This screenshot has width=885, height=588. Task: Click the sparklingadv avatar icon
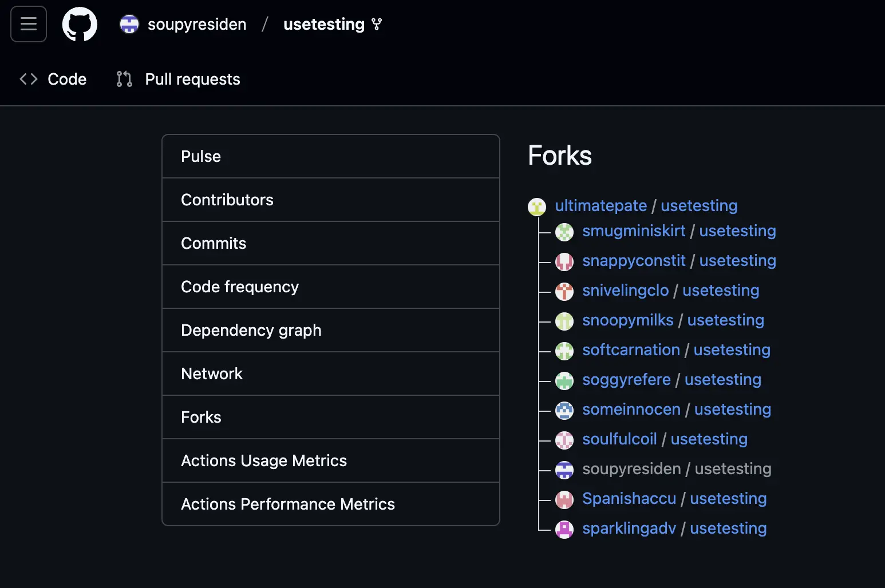[564, 530]
